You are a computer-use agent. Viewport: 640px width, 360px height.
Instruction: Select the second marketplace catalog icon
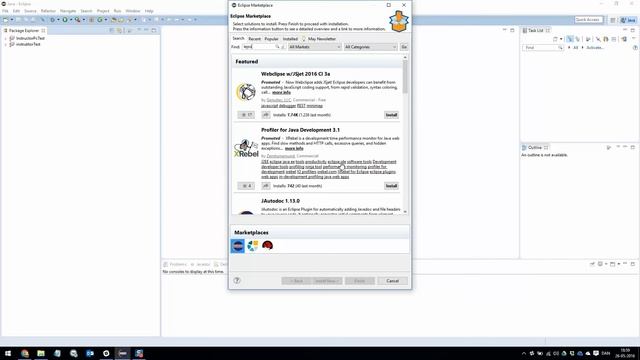(253, 246)
